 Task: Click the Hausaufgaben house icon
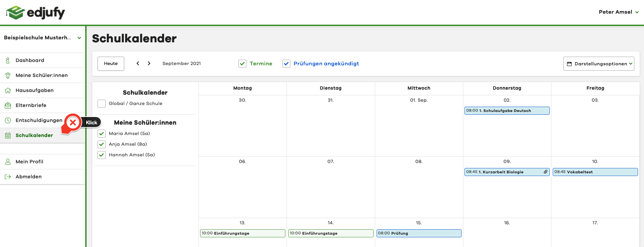[x=8, y=90]
